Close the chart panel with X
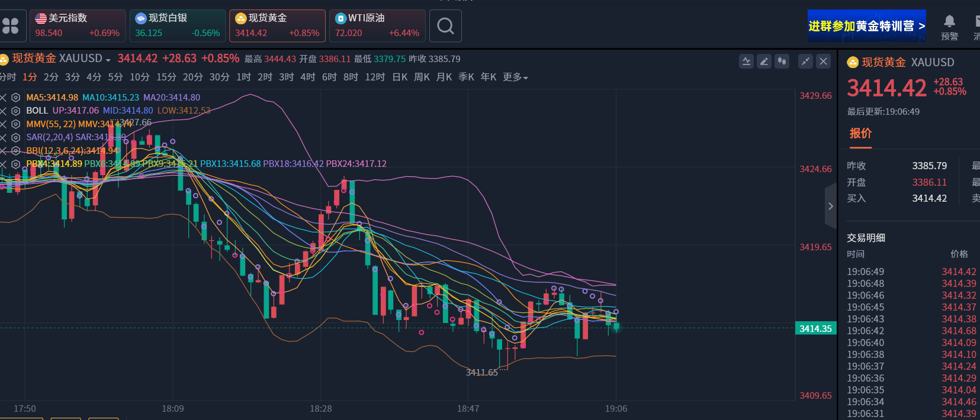Screen dimensions: 980x420 (823, 61)
